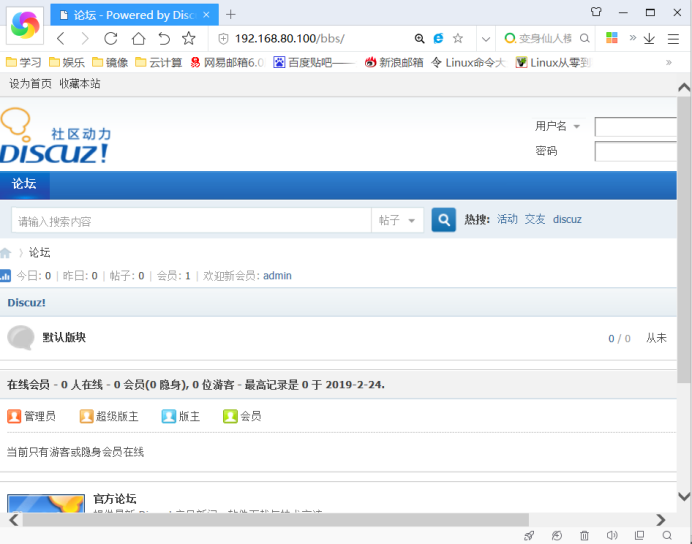Open new member admin profile link
The image size is (692, 544).
pyautogui.click(x=277, y=276)
